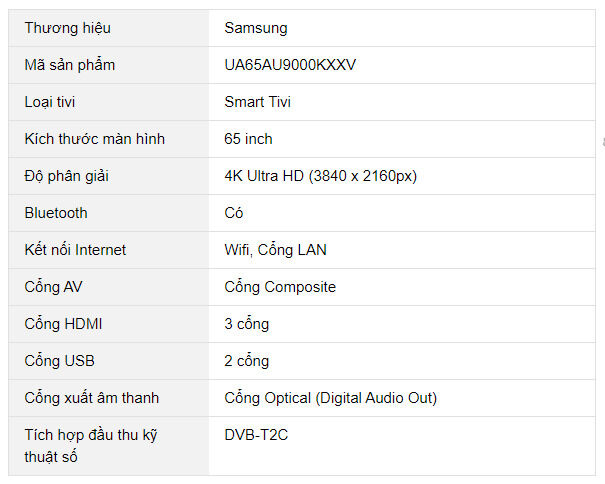Screen dimensions: 605x484
Task: Select the Loại tivi label
Action: point(50,102)
